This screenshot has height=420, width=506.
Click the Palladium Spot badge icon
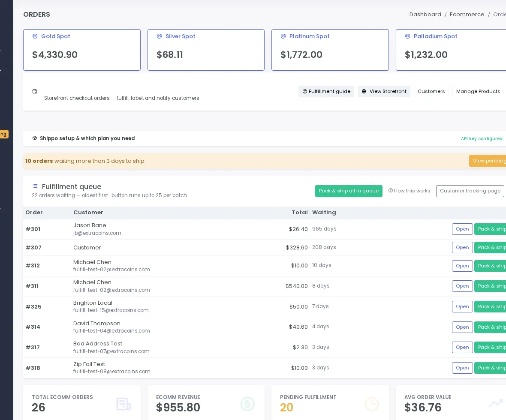pyautogui.click(x=407, y=36)
